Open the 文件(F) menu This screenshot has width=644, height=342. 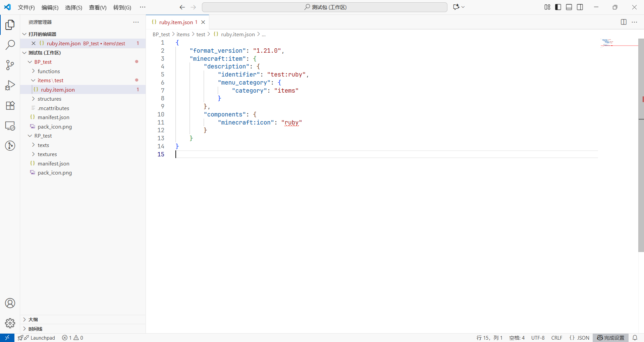pos(26,7)
